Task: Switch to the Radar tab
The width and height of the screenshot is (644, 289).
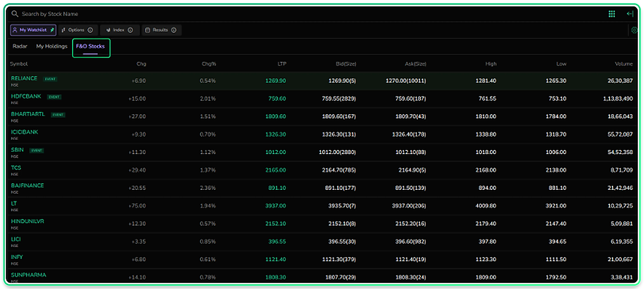Action: click(20, 46)
